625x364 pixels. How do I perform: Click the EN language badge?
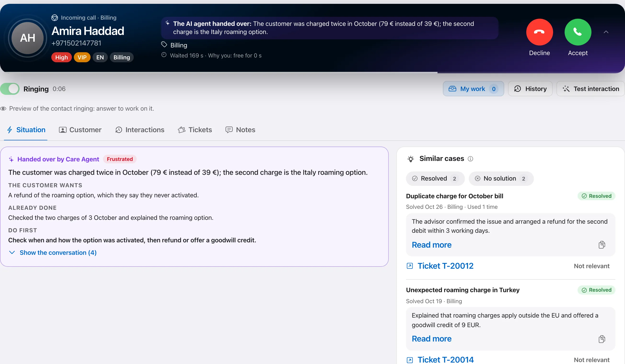click(x=100, y=57)
